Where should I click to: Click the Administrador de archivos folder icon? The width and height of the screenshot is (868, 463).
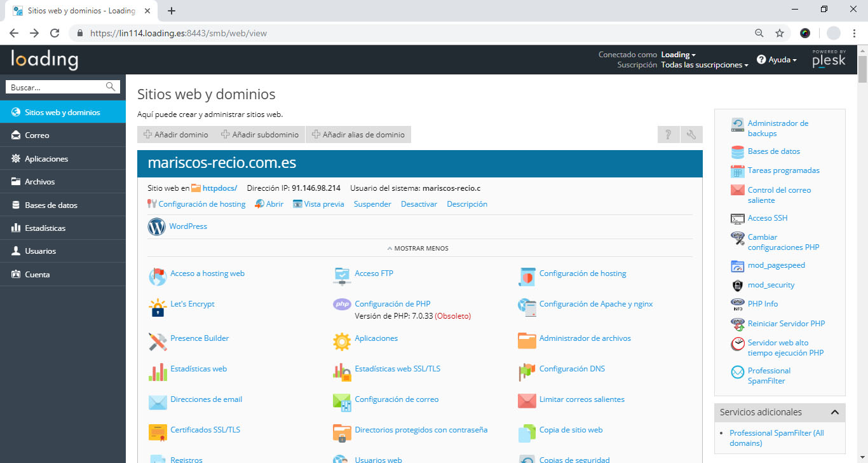pyautogui.click(x=527, y=342)
